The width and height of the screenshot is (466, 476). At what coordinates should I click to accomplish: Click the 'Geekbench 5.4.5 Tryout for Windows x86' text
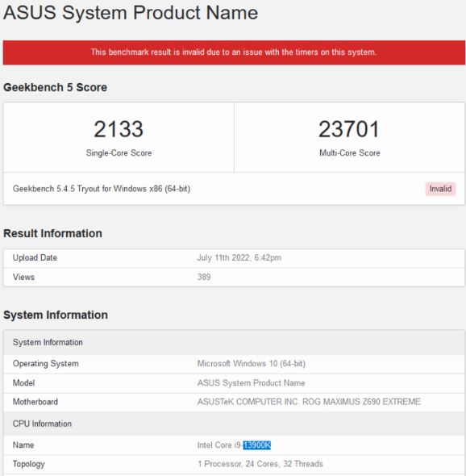click(x=102, y=189)
